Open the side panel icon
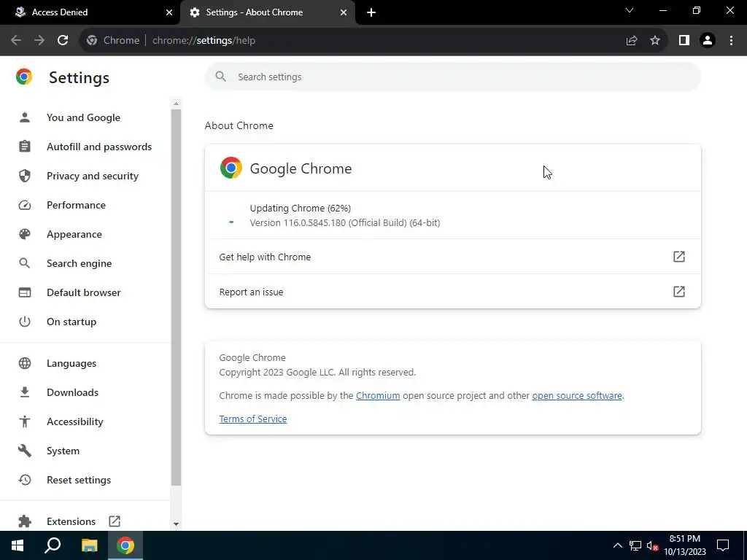The image size is (747, 560). point(684,41)
